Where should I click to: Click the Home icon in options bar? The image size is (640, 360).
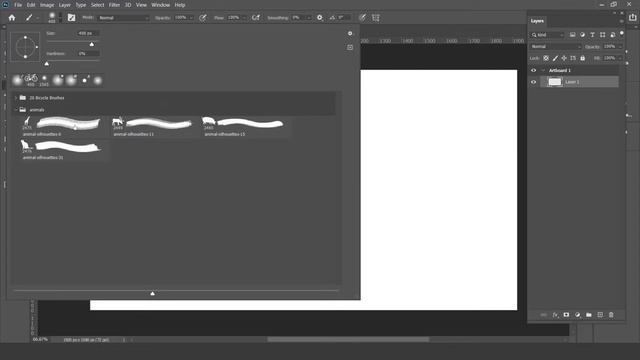pyautogui.click(x=12, y=18)
